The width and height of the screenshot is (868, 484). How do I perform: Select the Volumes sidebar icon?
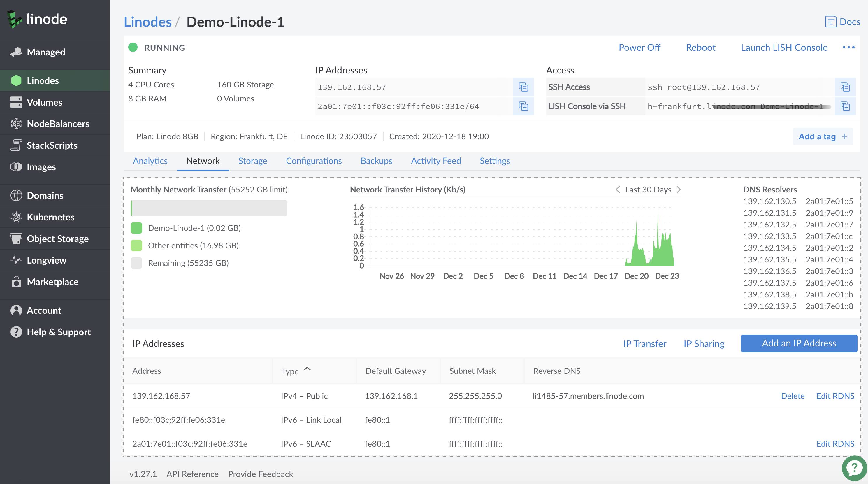point(16,102)
